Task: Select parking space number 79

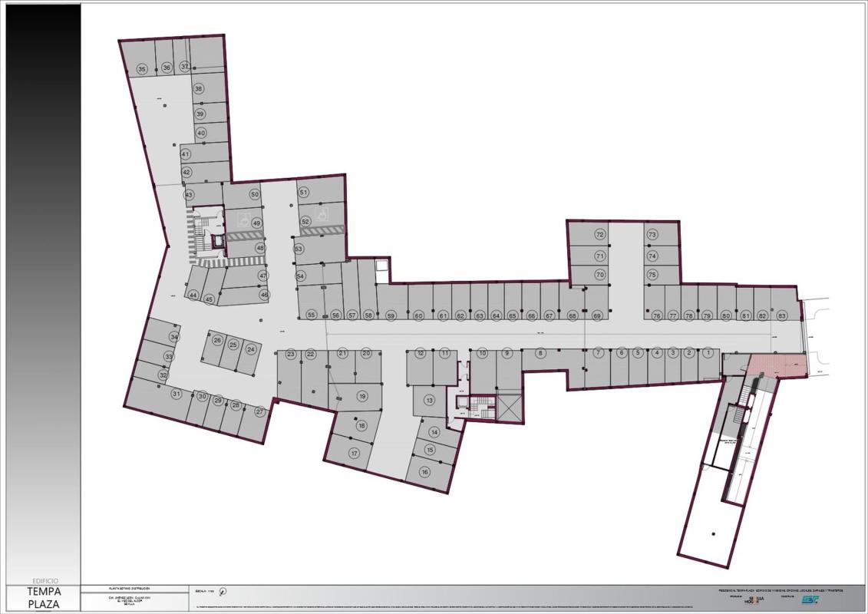Action: click(707, 315)
